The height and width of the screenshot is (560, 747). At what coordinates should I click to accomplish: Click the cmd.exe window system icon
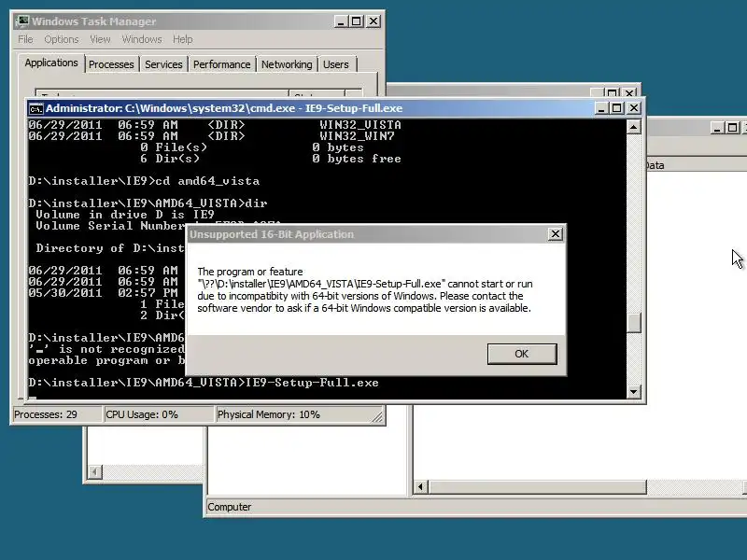coord(35,108)
